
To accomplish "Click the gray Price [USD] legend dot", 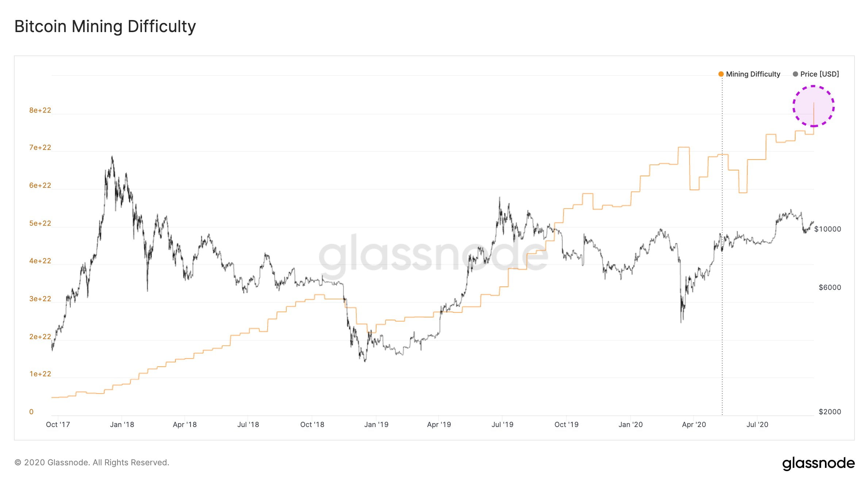I will pos(795,74).
